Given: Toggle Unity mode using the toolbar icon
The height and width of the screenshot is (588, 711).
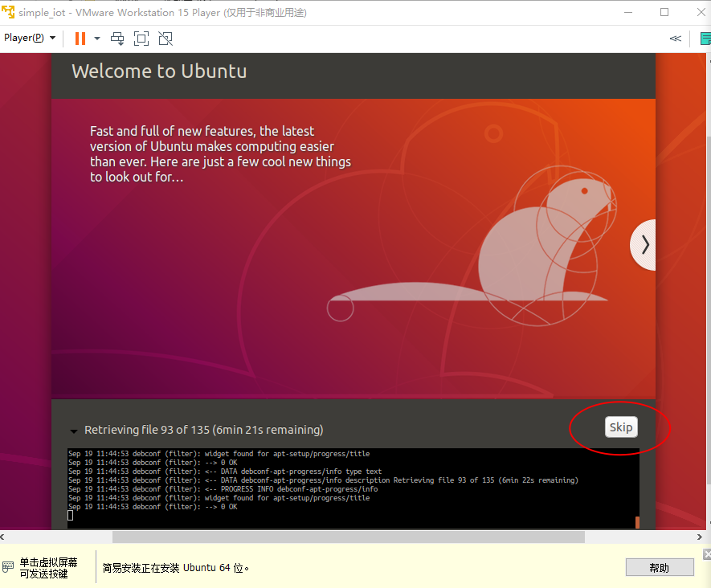Looking at the screenshot, I should [165, 39].
